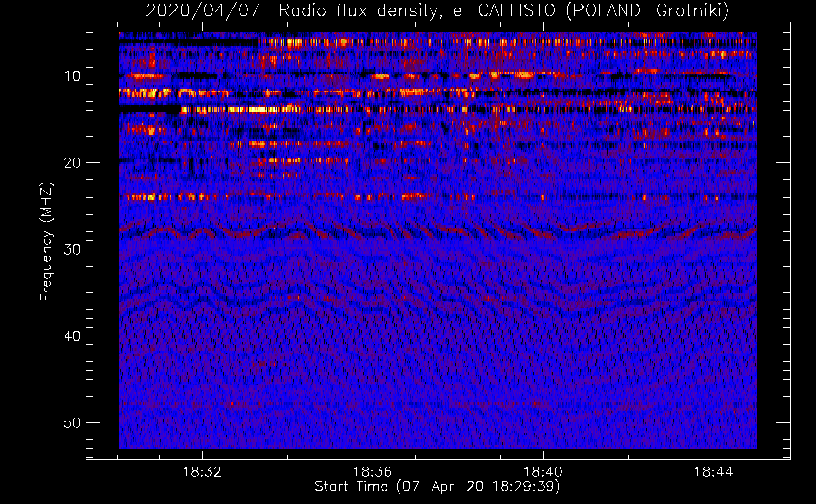The width and height of the screenshot is (816, 504).
Task: Click the 20 MHz frequency tick label
Action: pyautogui.click(x=73, y=163)
